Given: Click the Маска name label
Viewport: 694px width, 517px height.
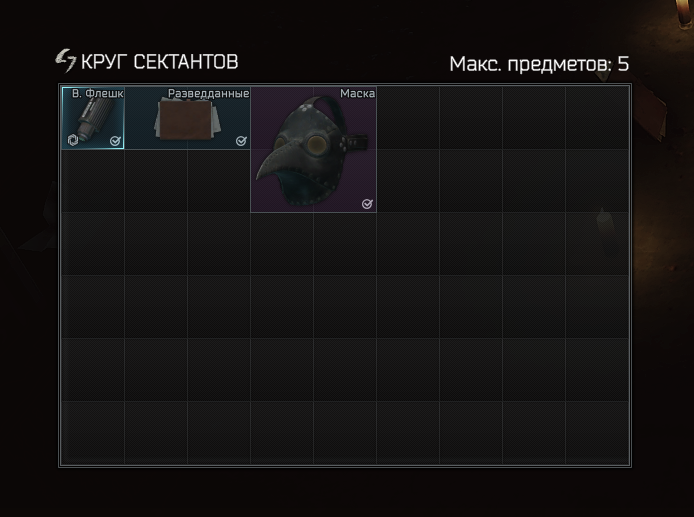Looking at the screenshot, I should pyautogui.click(x=357, y=93).
